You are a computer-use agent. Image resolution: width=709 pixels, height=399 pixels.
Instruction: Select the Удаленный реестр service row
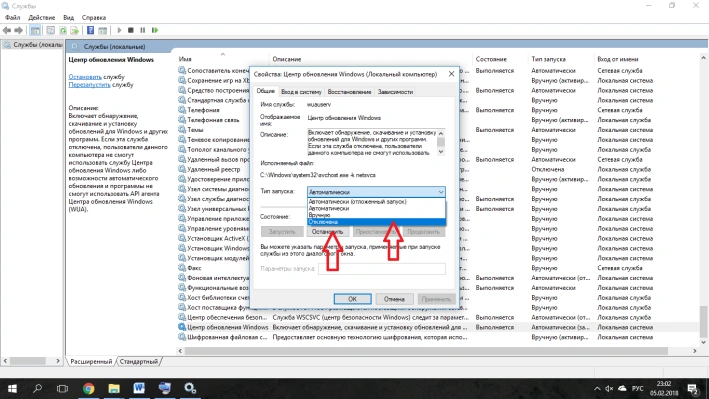click(213, 169)
